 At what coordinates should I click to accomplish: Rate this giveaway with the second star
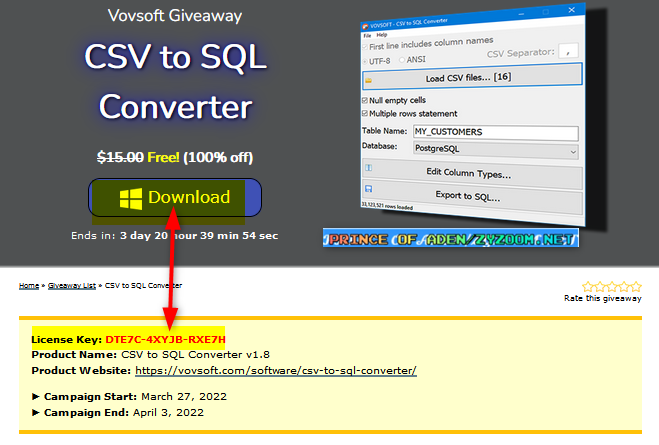pyautogui.click(x=600, y=287)
